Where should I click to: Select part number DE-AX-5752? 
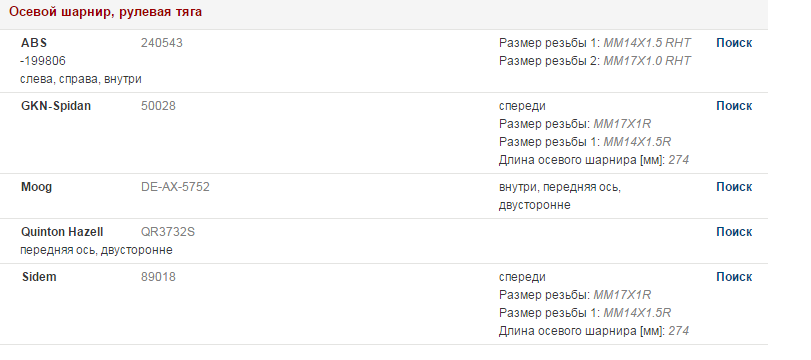pyautogui.click(x=175, y=187)
